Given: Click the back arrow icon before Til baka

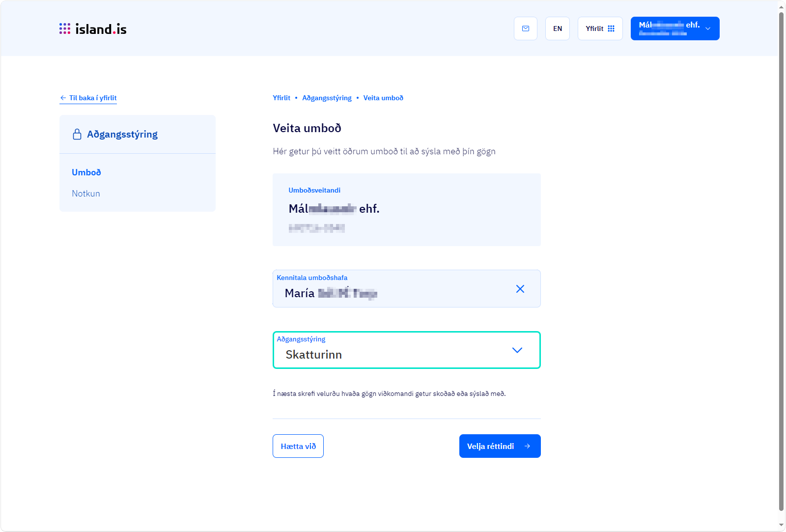Looking at the screenshot, I should pos(63,98).
